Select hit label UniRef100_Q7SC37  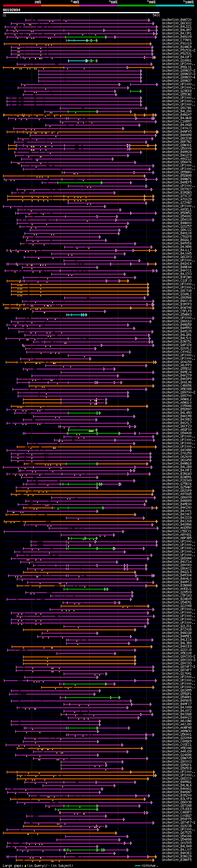[177, 196]
